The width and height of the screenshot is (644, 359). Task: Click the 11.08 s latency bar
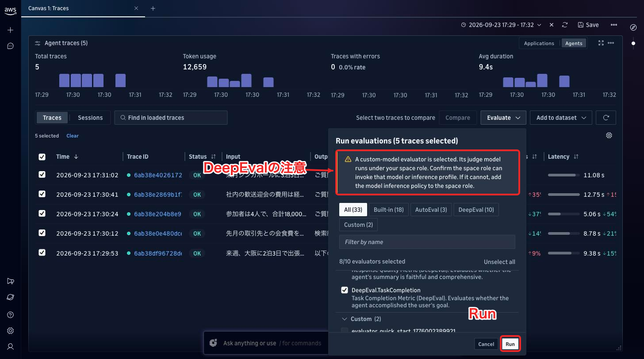pos(564,175)
